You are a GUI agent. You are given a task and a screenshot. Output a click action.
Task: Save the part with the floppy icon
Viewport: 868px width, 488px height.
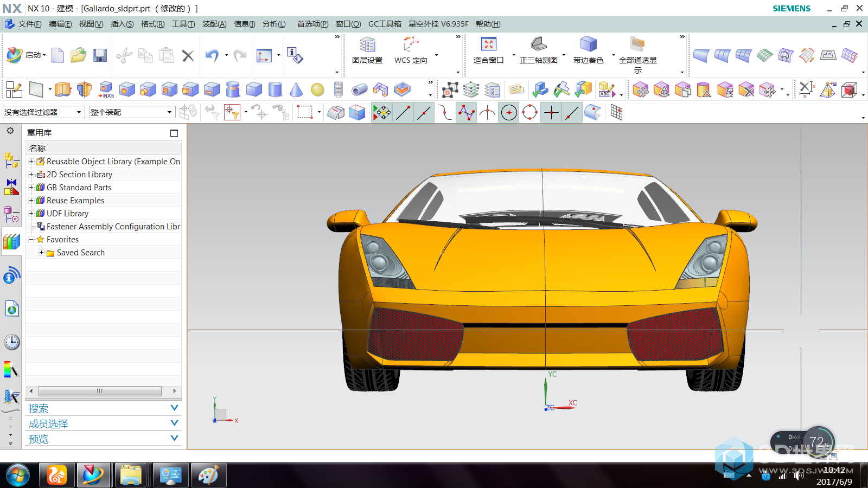click(x=100, y=55)
